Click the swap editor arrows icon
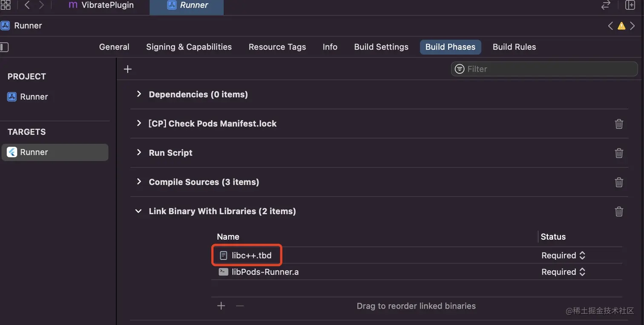 tap(605, 5)
